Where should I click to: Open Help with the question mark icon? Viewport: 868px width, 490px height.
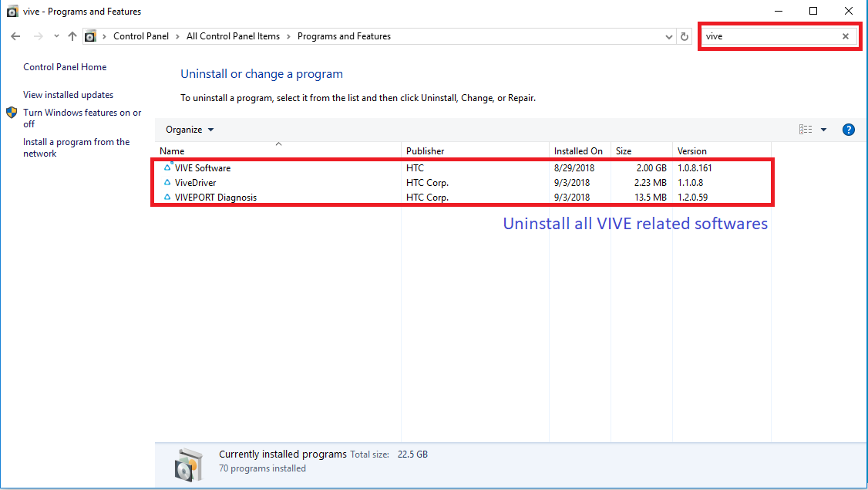(848, 130)
